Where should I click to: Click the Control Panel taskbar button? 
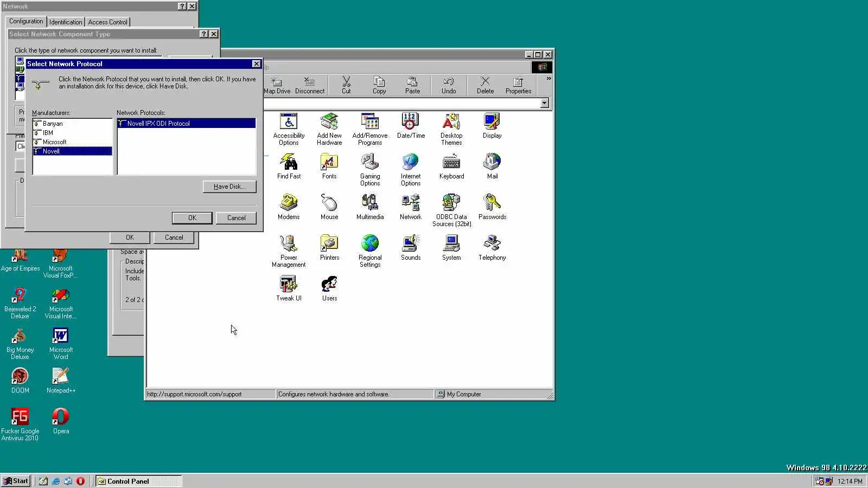coord(139,481)
